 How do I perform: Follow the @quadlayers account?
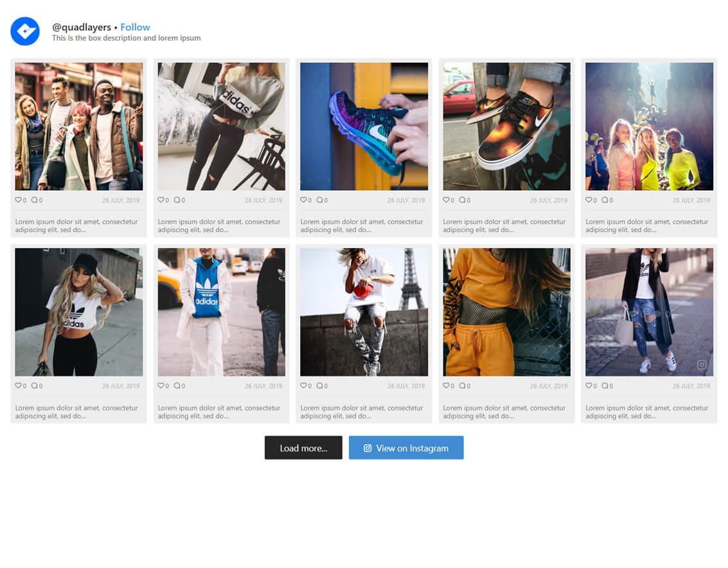coord(135,27)
